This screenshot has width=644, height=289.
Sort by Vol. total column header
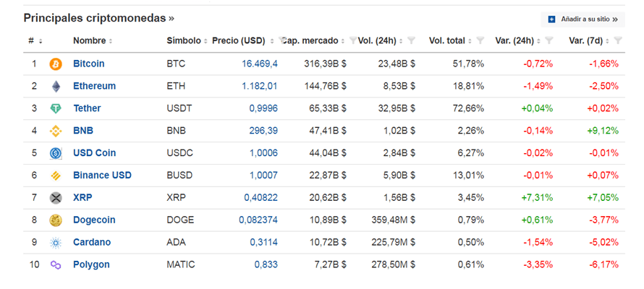(451, 40)
